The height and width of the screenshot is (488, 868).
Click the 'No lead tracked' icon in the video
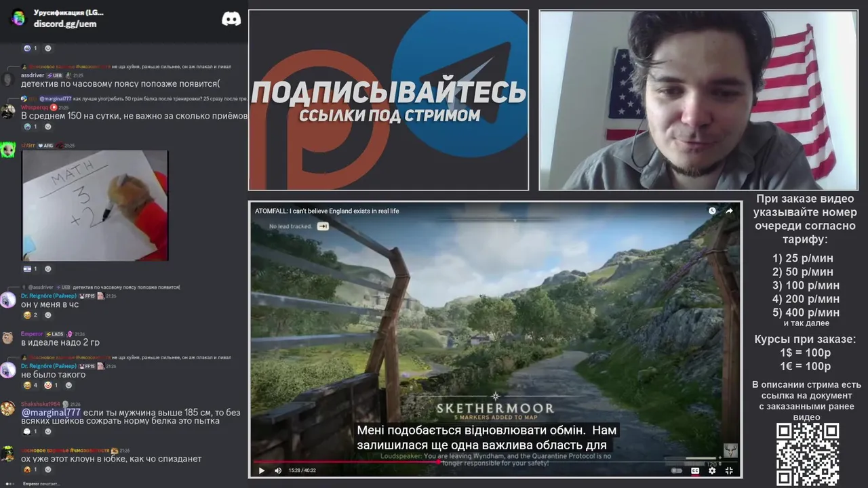(323, 226)
